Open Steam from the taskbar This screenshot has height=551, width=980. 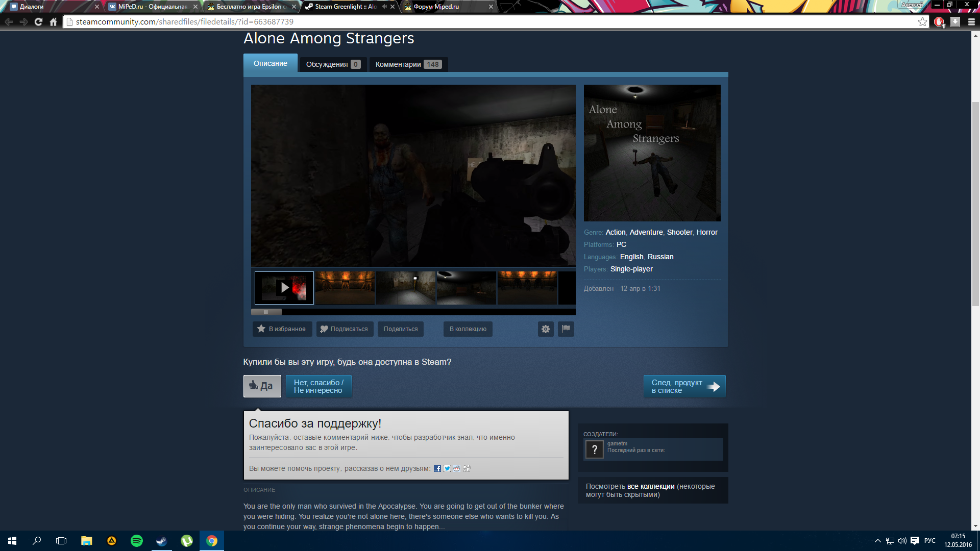tap(162, 541)
